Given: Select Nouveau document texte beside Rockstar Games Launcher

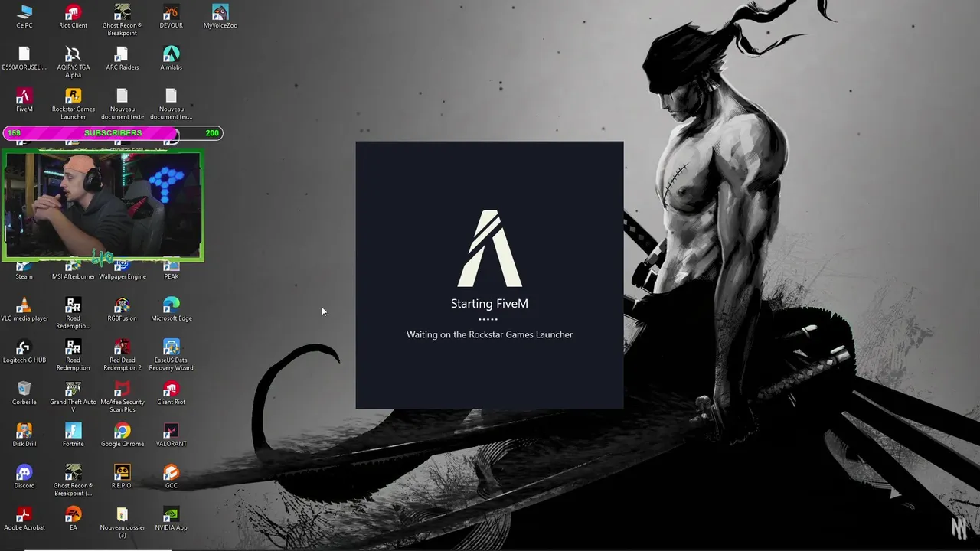Looking at the screenshot, I should point(122,104).
